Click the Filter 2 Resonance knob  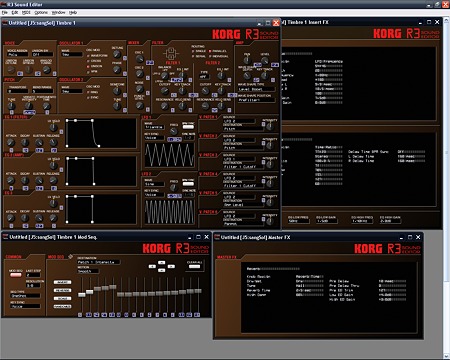[x=205, y=106]
